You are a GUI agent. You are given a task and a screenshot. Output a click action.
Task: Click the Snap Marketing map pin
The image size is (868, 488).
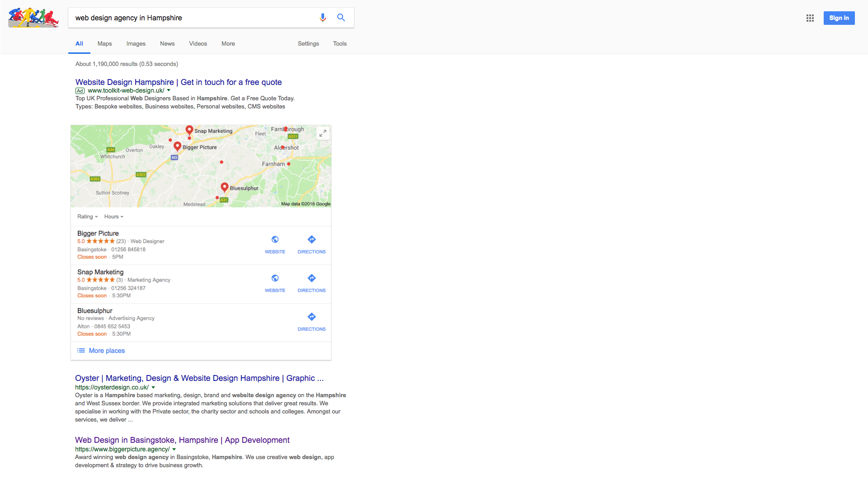click(189, 131)
